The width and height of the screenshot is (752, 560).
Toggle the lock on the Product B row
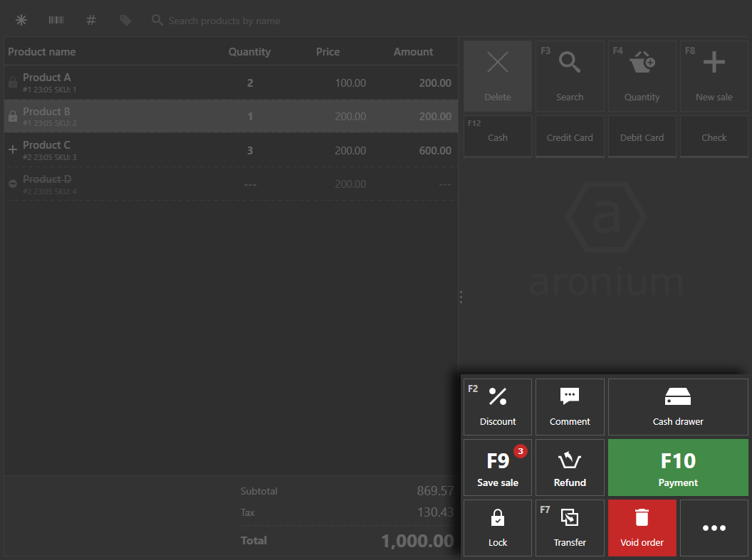click(x=11, y=115)
